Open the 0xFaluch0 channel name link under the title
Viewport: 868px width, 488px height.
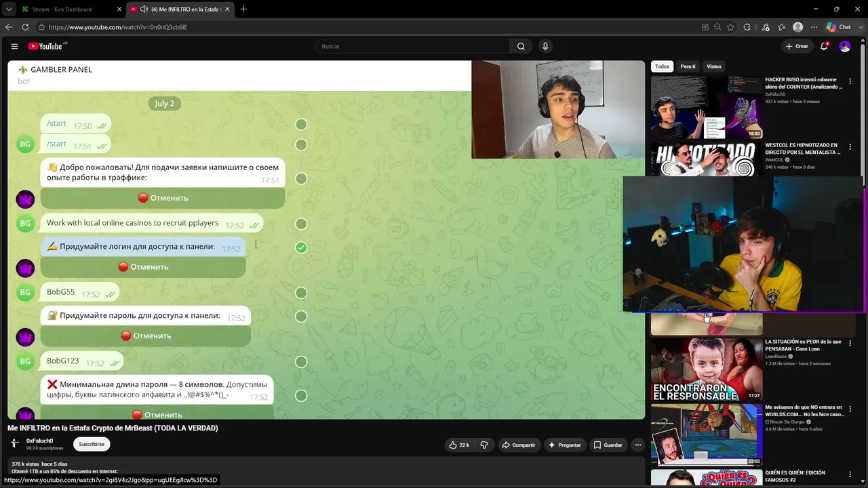39,441
